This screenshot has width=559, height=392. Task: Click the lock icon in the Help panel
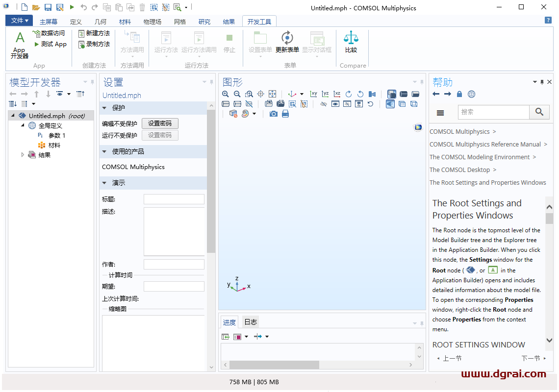[459, 94]
